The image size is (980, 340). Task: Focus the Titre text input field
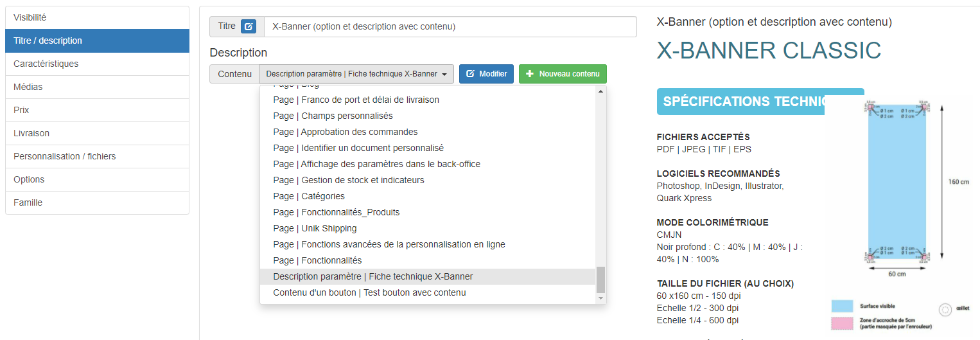coord(450,27)
